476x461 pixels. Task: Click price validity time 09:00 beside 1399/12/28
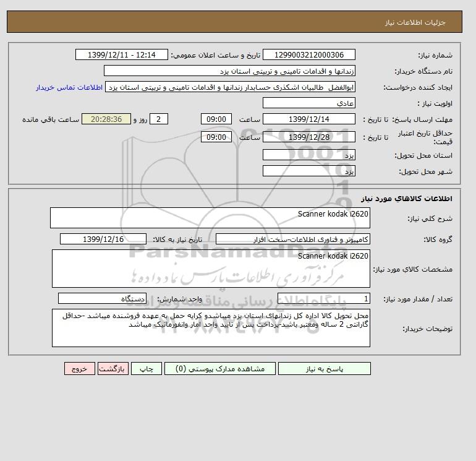pyautogui.click(x=216, y=137)
